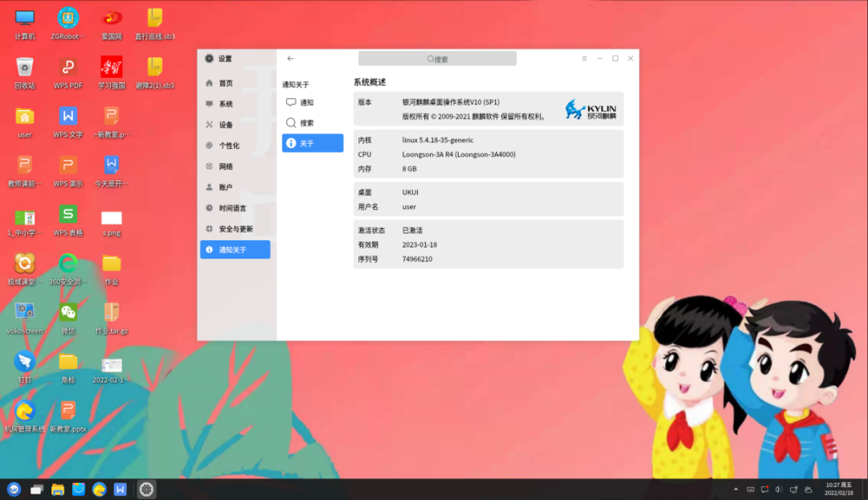Click the back arrow in the settings window
868x500 pixels.
tap(290, 58)
